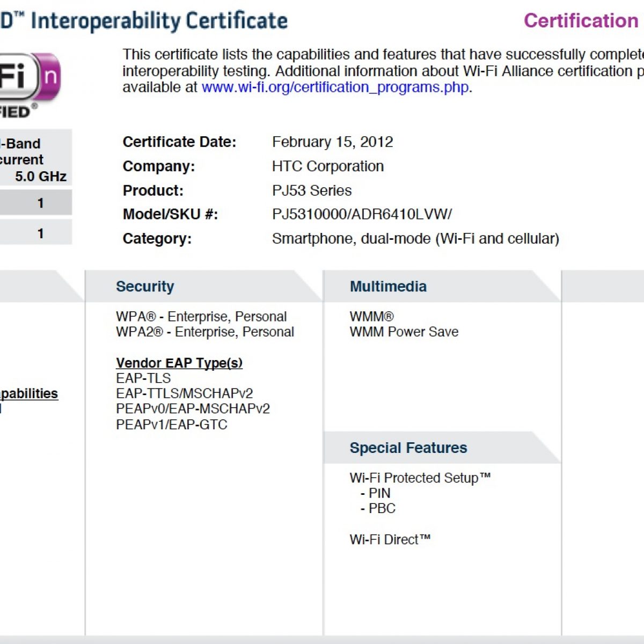Click the Smartphone, dual-mode category text
644x644 pixels.
(x=415, y=239)
